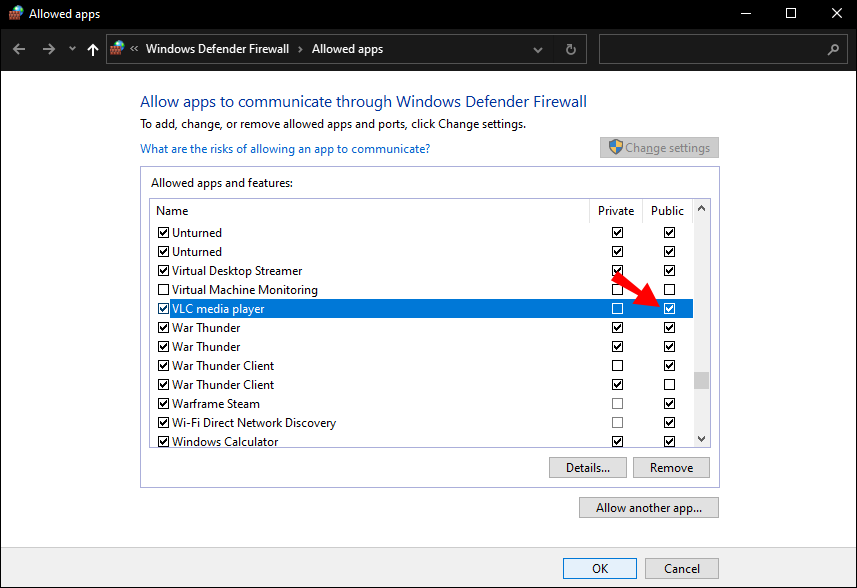Open recent locations dropdown arrow
857x588 pixels.
pyautogui.click(x=72, y=49)
